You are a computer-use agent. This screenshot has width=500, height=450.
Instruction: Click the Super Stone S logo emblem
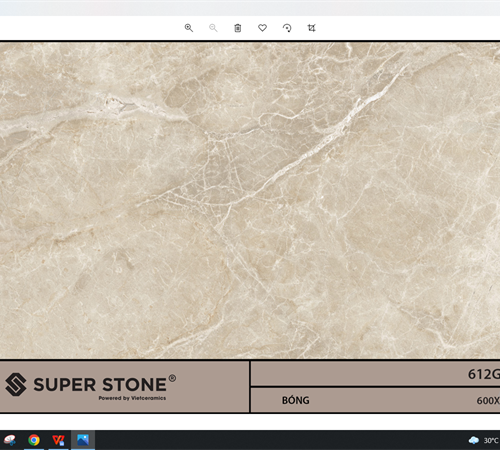tap(16, 385)
